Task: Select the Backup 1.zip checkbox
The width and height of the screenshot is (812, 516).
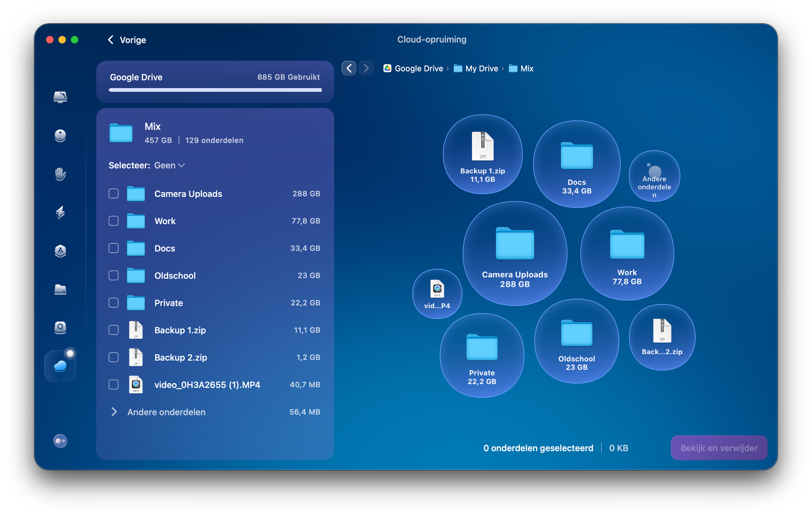Action: click(x=114, y=330)
